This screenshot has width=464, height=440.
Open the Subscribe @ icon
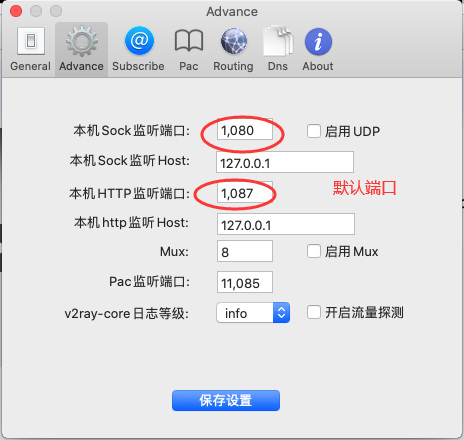point(139,41)
